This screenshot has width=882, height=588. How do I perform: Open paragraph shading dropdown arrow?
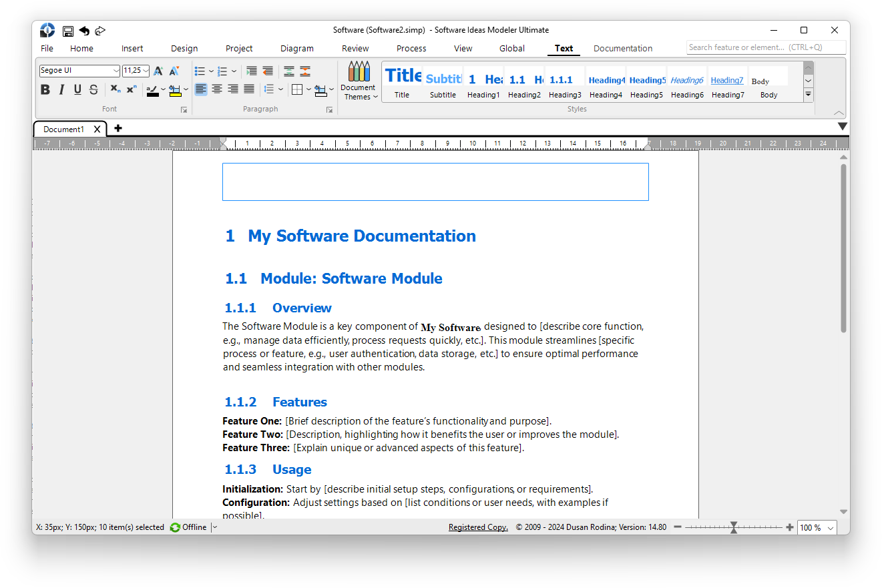pos(331,89)
